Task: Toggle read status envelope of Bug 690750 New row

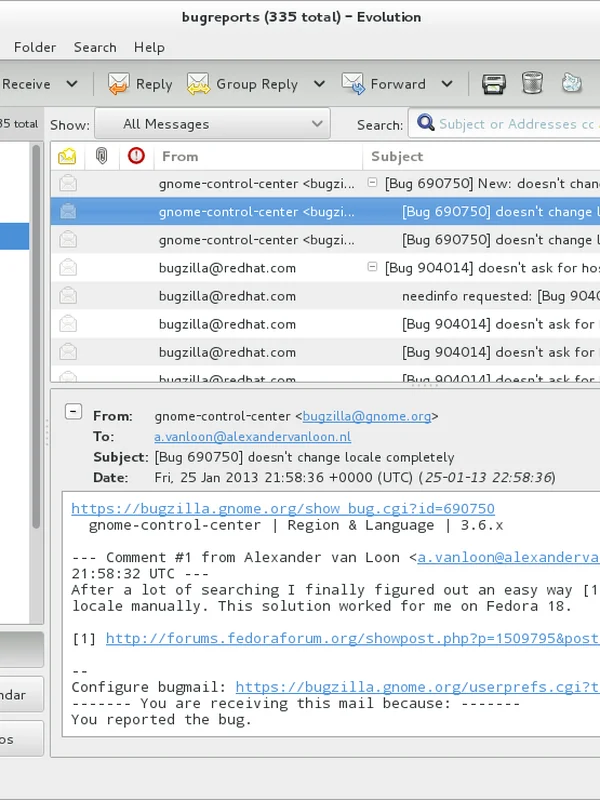Action: coord(68,183)
